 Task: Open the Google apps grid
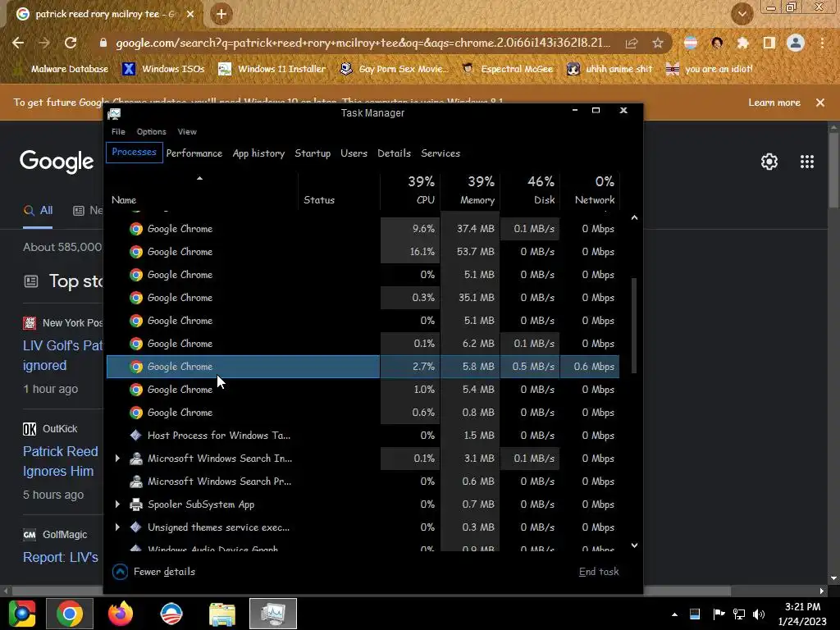(x=807, y=162)
